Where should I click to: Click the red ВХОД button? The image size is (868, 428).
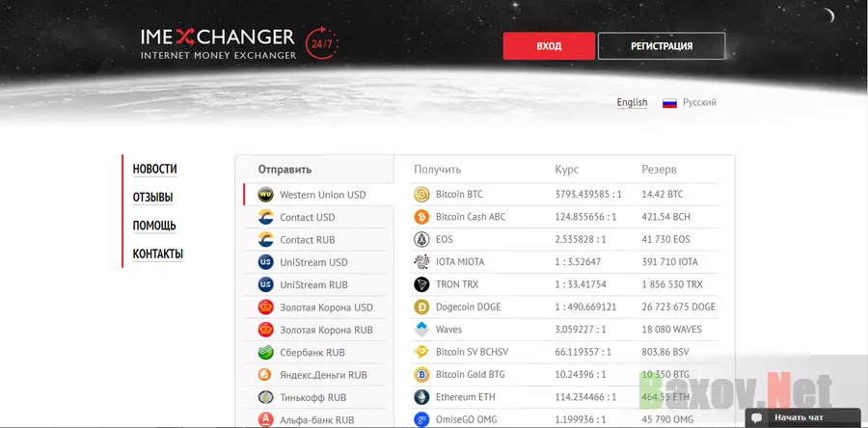[549, 46]
